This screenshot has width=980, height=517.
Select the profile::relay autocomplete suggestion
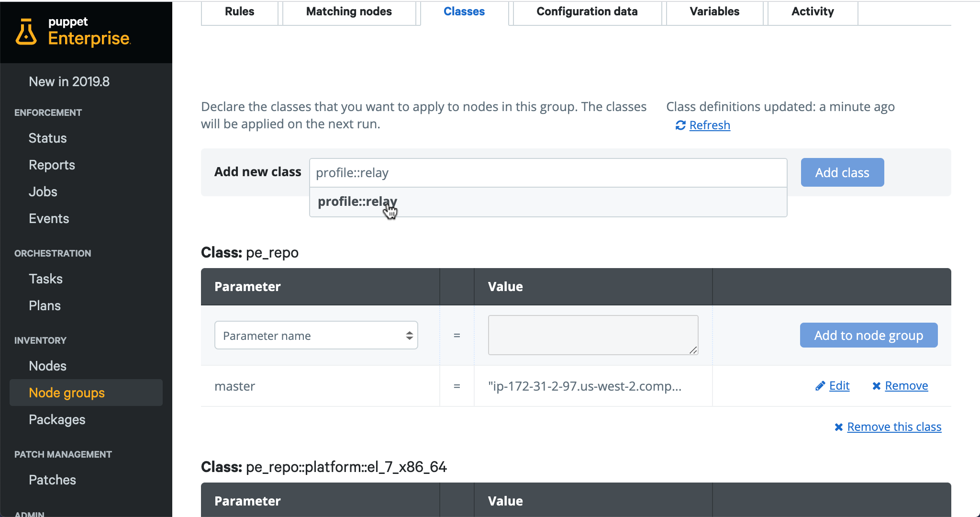click(548, 202)
